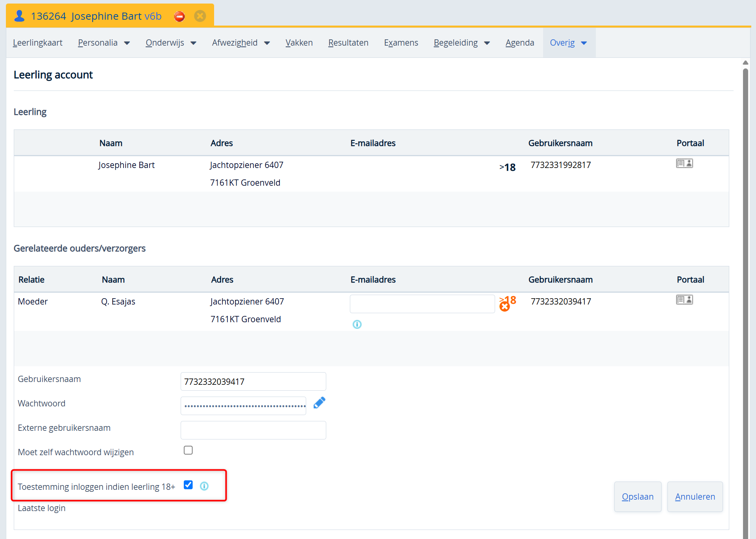756x539 pixels.
Task: Uncheck Toestemming inloggen indien leerling 18+
Action: coord(188,485)
